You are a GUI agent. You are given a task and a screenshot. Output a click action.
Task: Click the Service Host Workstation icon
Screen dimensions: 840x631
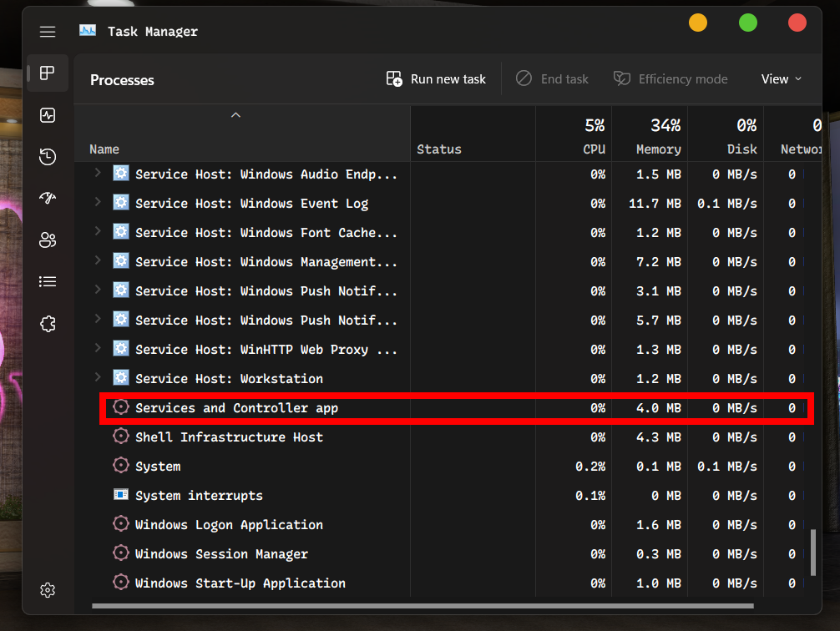coord(121,377)
